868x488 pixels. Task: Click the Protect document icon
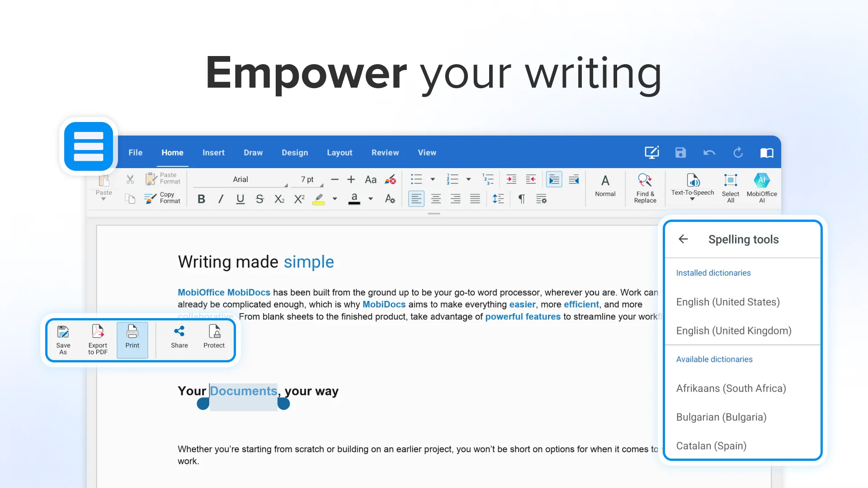tap(214, 337)
